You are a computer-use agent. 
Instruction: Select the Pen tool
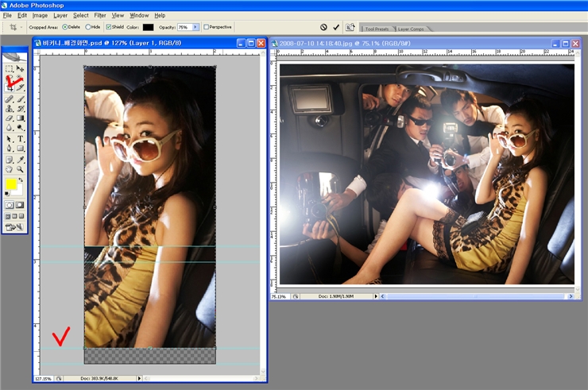10,149
